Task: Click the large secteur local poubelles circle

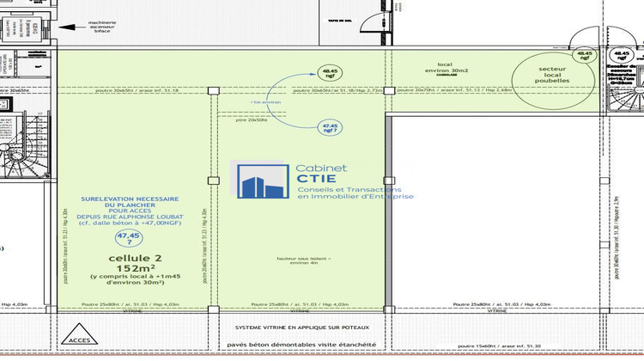Action: (x=553, y=81)
